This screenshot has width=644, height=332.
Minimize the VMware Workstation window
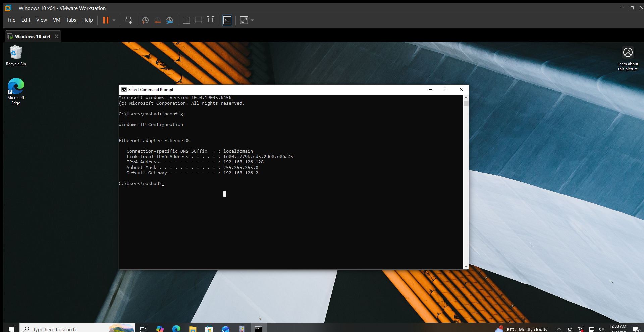tap(622, 8)
